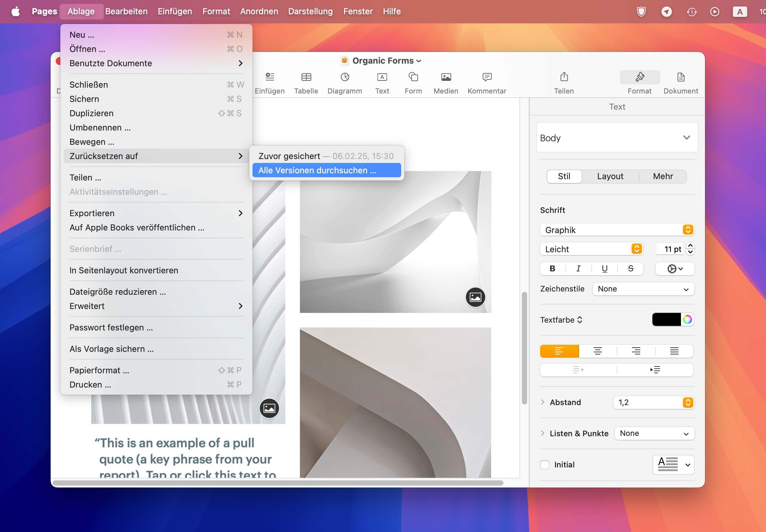This screenshot has height=532, width=766.
Task: Replace upper right image via media placeholder icon
Action: click(475, 297)
